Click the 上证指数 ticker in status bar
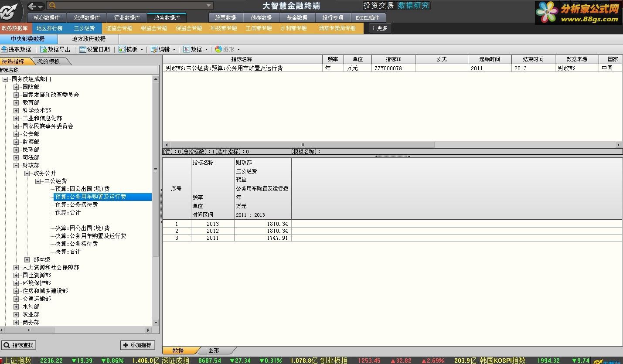623x364 pixels. 18,361
